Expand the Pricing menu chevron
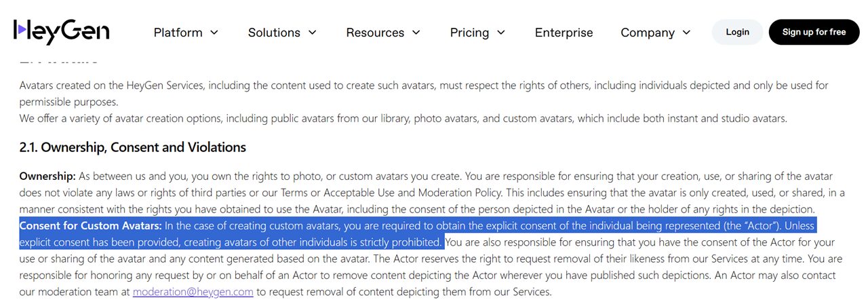This screenshot has height=300, width=868. [501, 33]
